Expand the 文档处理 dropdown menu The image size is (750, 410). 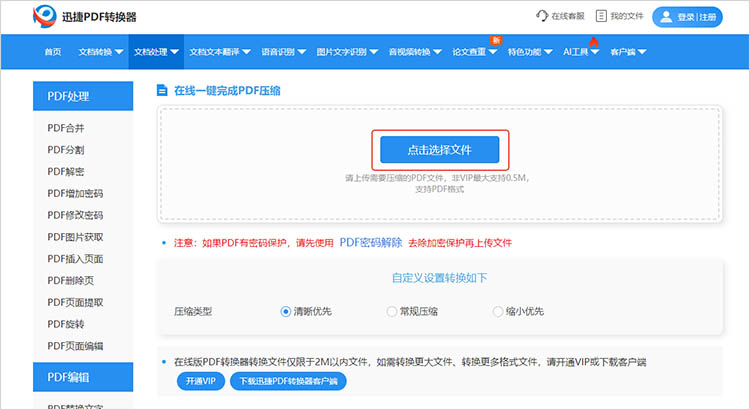(156, 52)
